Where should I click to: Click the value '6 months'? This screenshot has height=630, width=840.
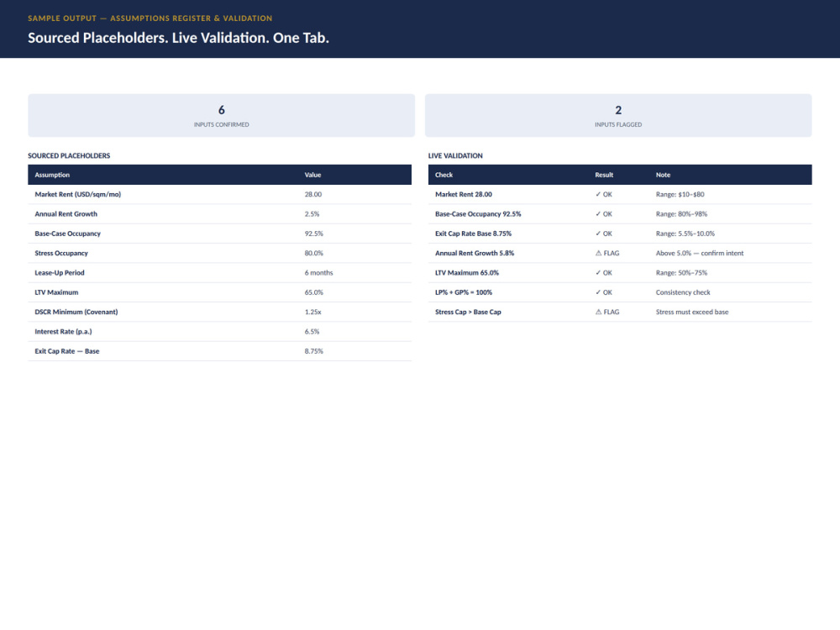click(318, 273)
